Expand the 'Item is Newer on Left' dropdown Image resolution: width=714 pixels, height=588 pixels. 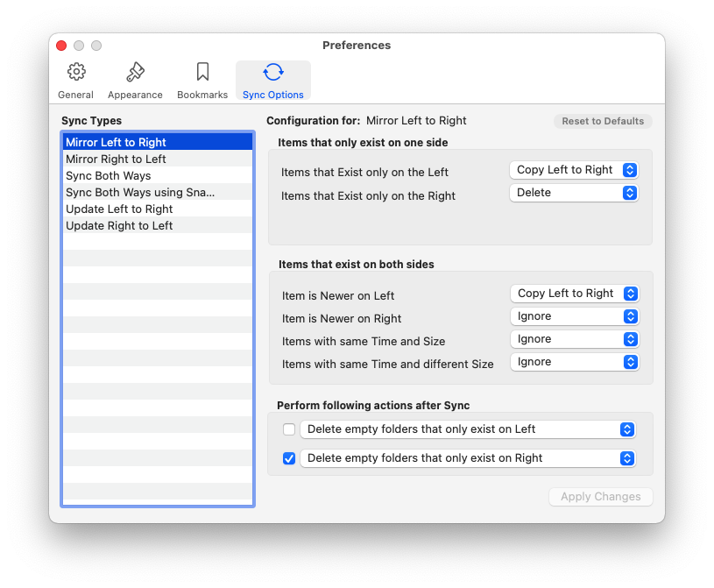(574, 294)
